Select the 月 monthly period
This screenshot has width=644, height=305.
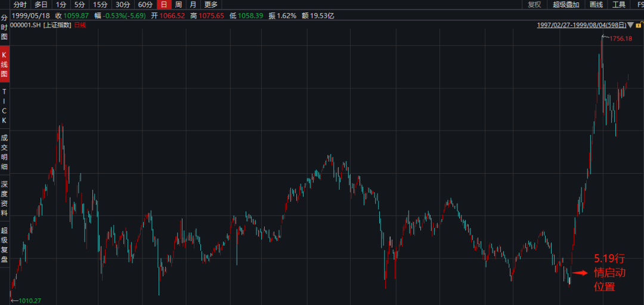(x=193, y=5)
